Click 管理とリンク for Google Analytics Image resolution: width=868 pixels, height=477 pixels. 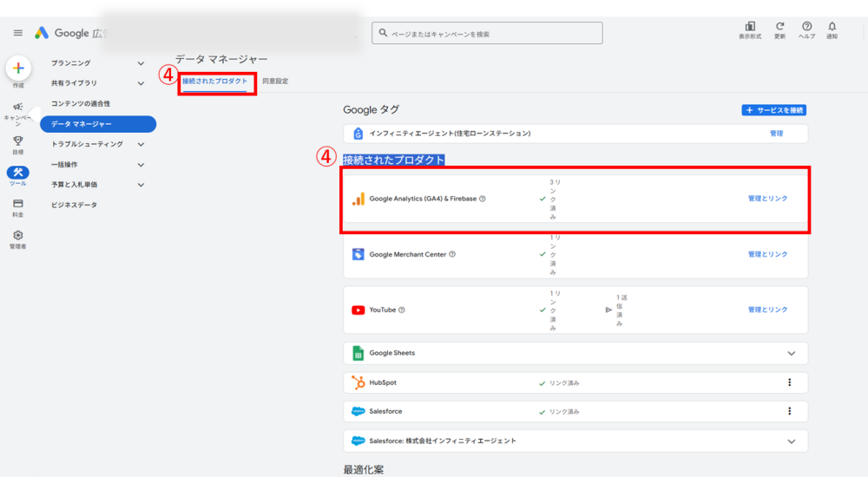click(767, 198)
